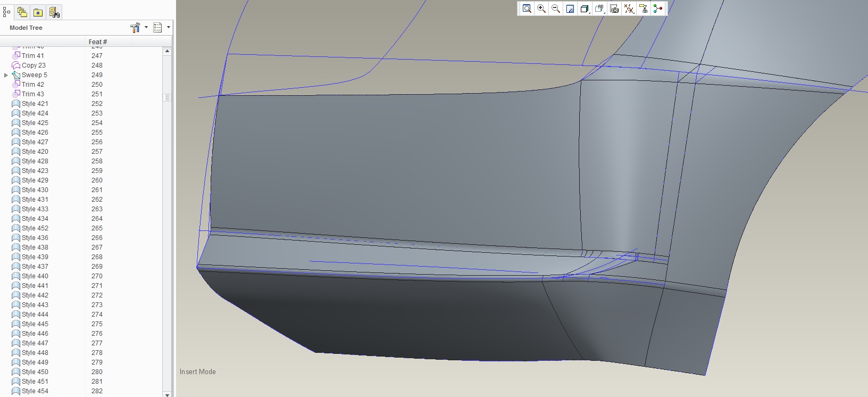Viewport: 868px width, 397px height.
Task: Activate the Zoom In magnifier tool
Action: tap(541, 9)
